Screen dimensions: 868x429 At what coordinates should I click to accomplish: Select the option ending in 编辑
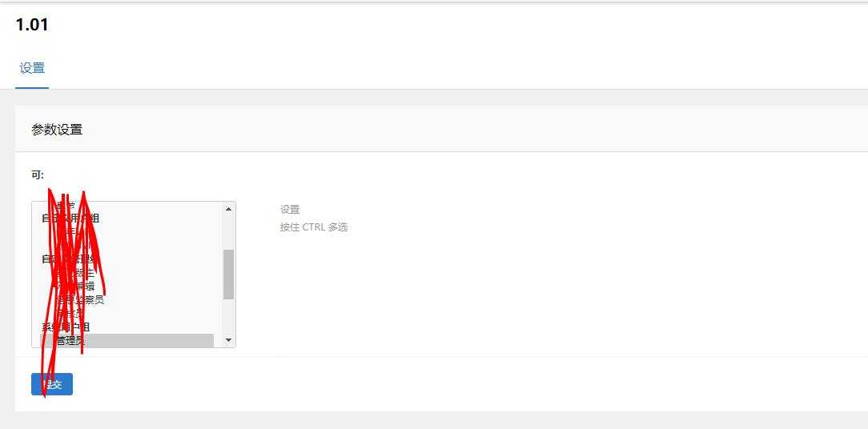click(x=83, y=287)
